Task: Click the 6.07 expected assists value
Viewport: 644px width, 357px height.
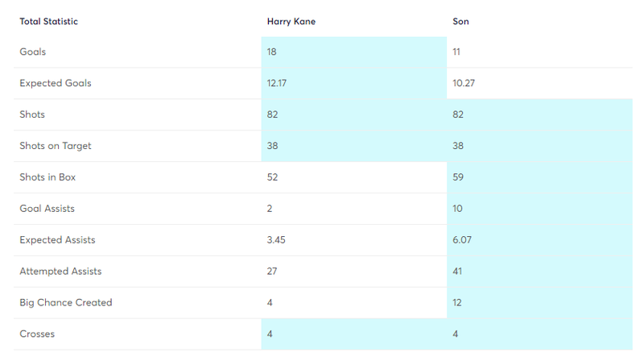Action: coord(462,240)
